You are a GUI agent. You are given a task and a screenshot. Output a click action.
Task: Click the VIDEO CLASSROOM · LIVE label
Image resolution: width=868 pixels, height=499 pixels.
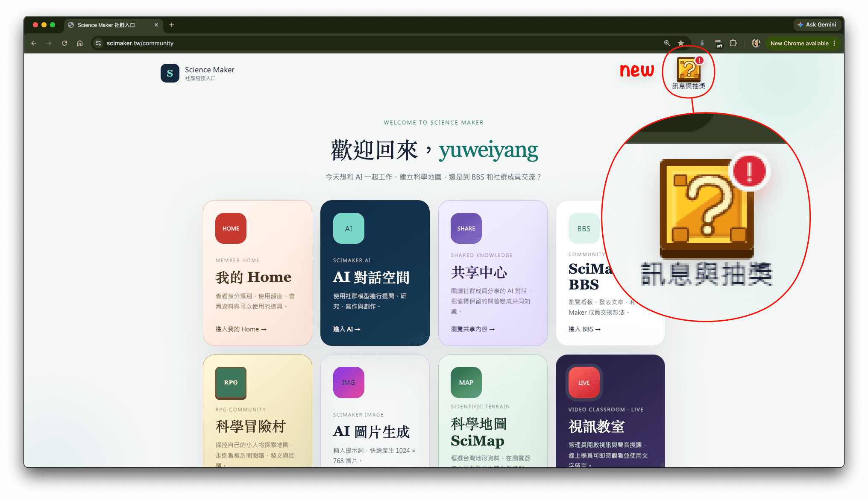(606, 410)
